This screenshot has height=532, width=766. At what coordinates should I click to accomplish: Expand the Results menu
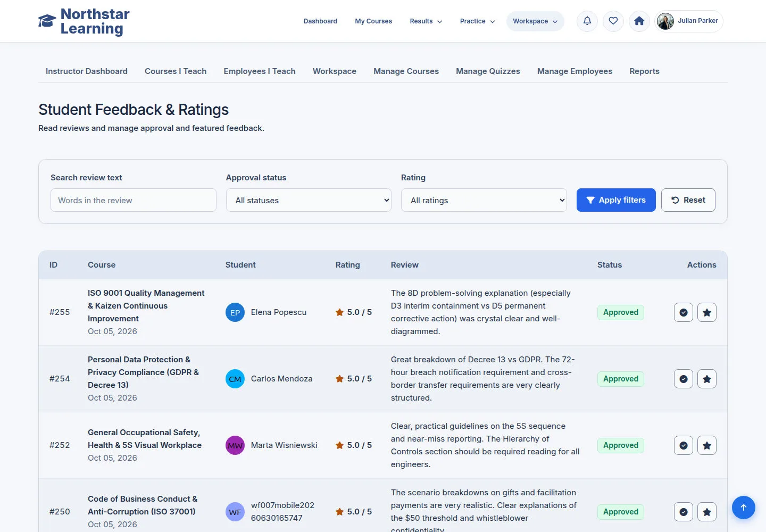point(426,21)
